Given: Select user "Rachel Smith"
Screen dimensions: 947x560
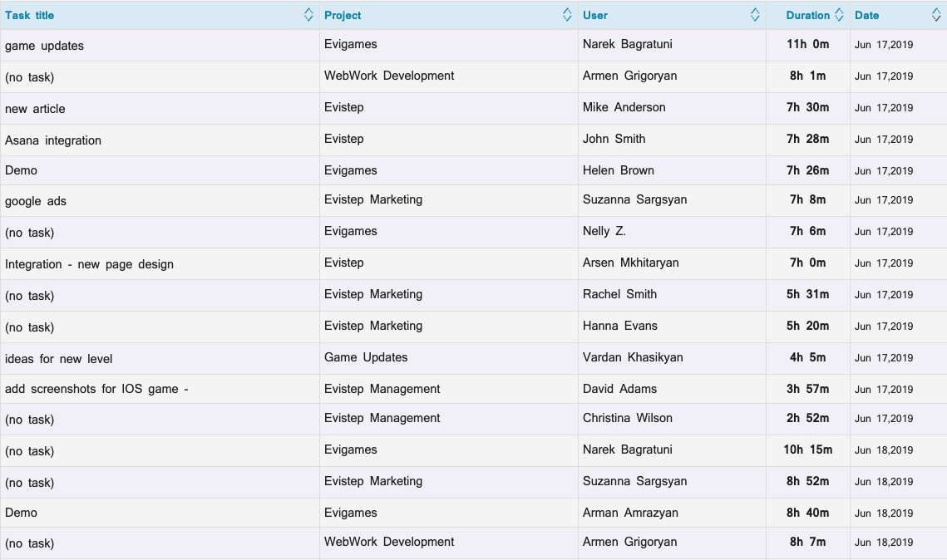Looking at the screenshot, I should (619, 294).
